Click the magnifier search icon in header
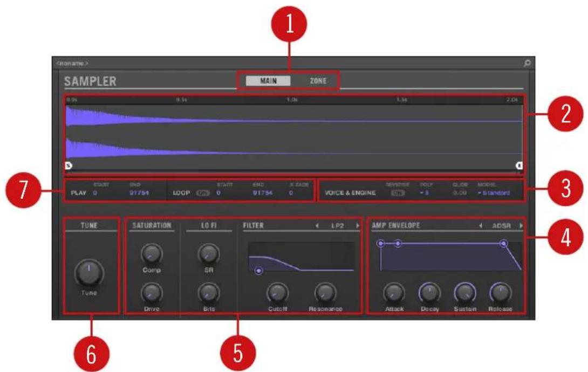 527,63
